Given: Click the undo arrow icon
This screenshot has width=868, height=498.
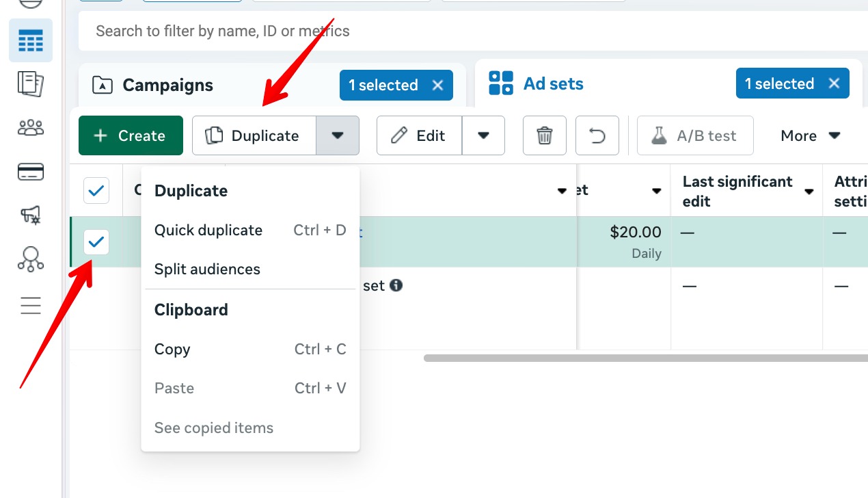Looking at the screenshot, I should (597, 135).
